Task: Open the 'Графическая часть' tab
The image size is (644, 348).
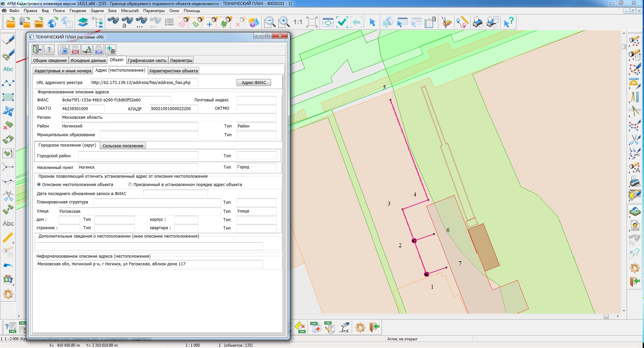Action: tap(147, 61)
